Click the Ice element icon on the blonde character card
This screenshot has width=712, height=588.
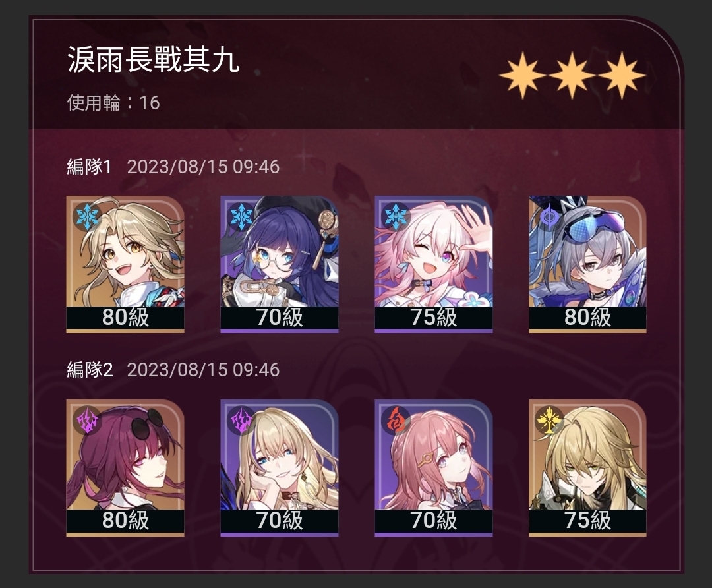pyautogui.click(x=87, y=216)
